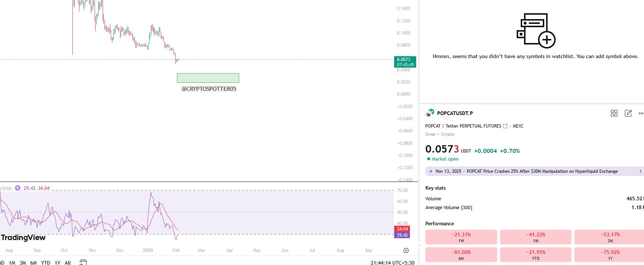This screenshot has height=265, width=644.
Task: Click the '+0.70%' price change percentage
Action: [510, 151]
